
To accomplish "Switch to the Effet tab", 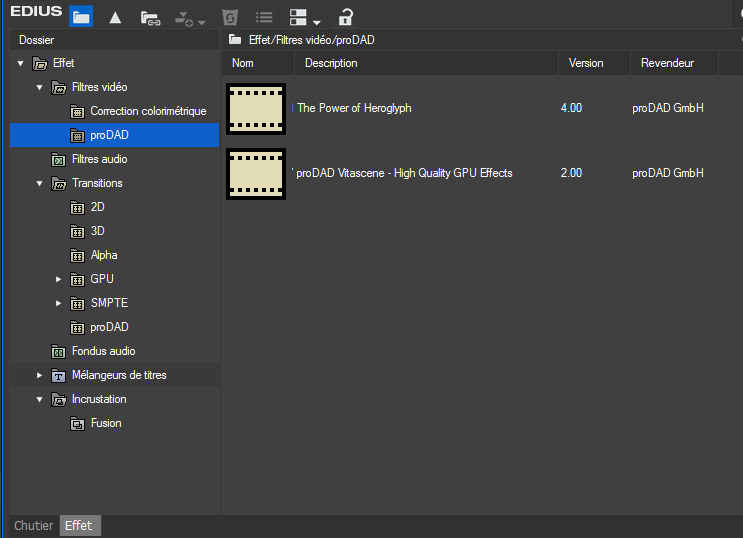I will (79, 526).
